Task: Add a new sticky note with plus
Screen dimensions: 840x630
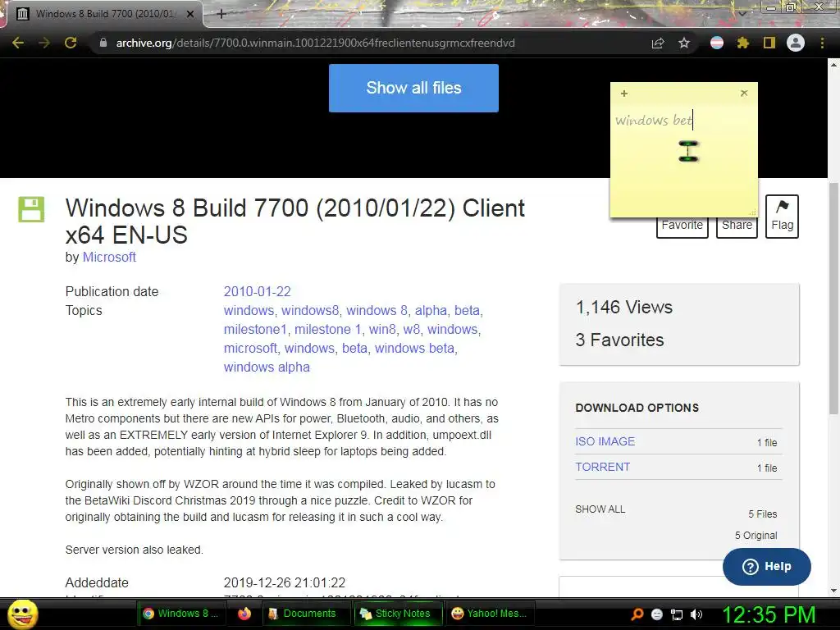Action: click(x=624, y=94)
